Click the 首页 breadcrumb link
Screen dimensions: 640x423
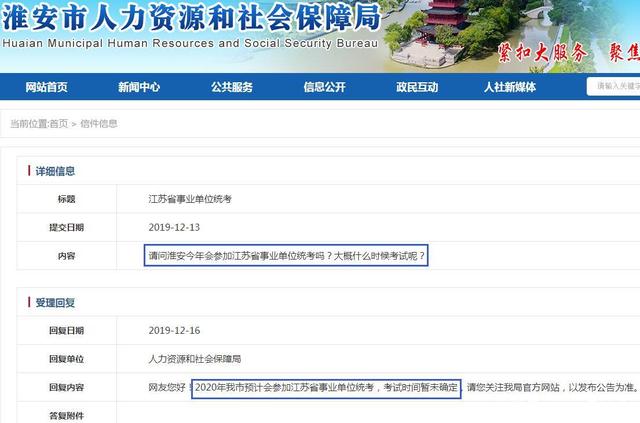tap(58, 124)
